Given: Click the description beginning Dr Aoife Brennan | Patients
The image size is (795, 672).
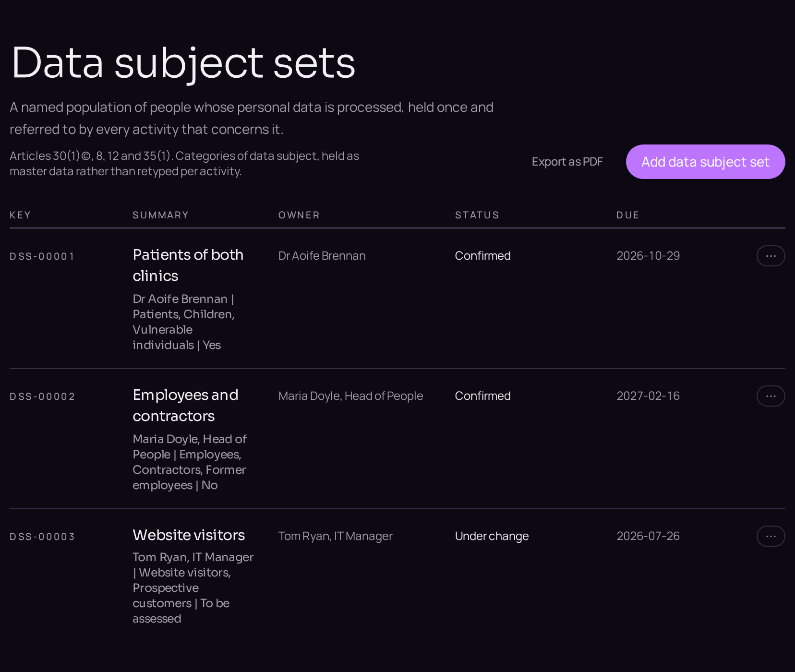Looking at the screenshot, I should pyautogui.click(x=184, y=322).
